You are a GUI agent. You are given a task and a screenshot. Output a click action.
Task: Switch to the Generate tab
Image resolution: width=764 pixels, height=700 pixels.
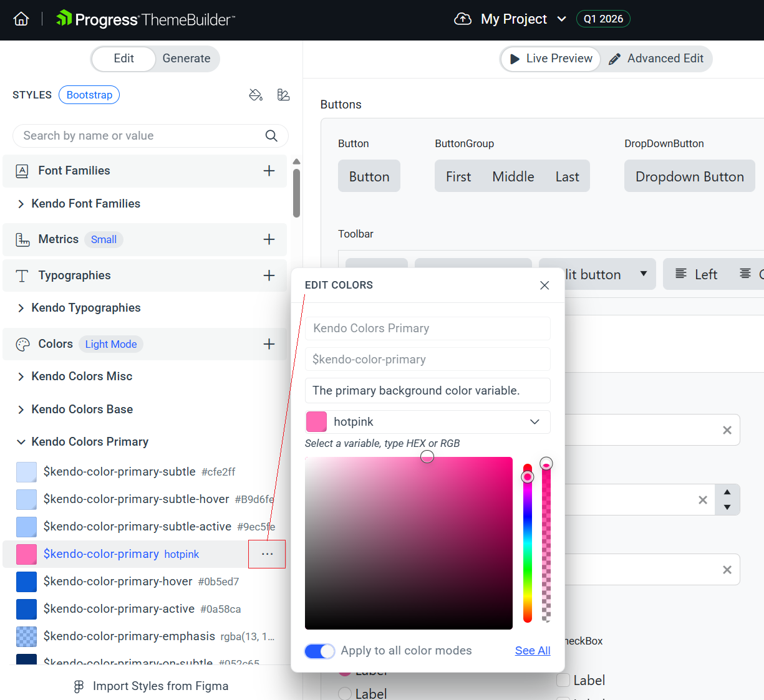(186, 58)
